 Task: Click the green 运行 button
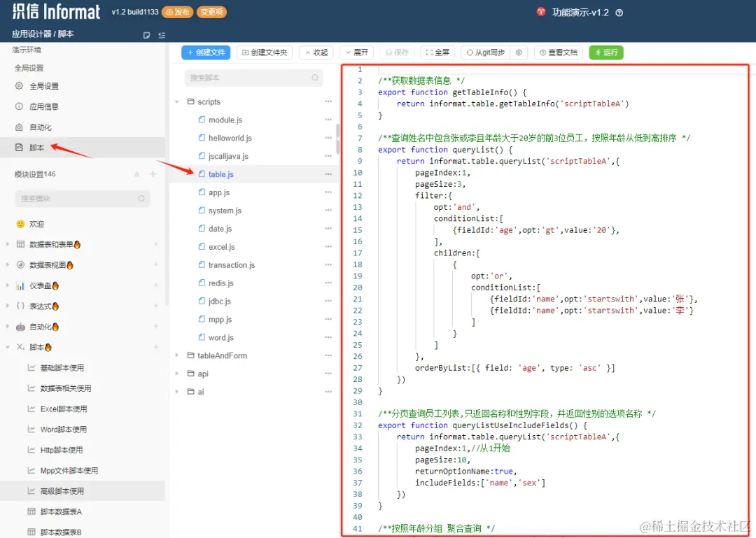(606, 52)
